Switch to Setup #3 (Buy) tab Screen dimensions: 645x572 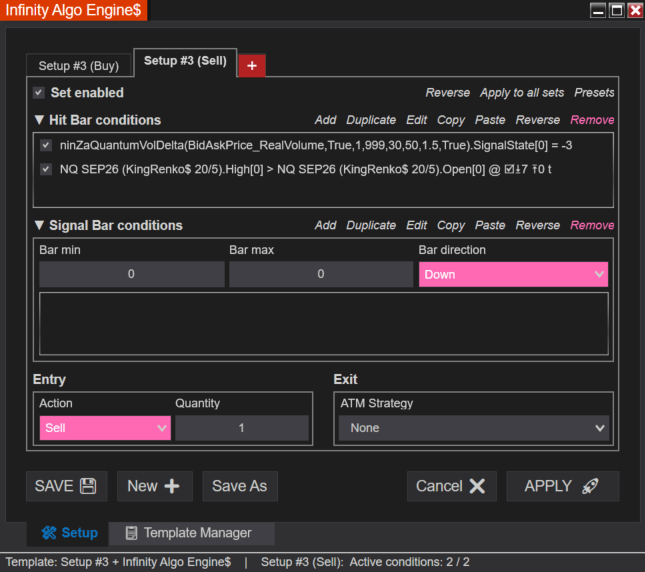click(79, 66)
